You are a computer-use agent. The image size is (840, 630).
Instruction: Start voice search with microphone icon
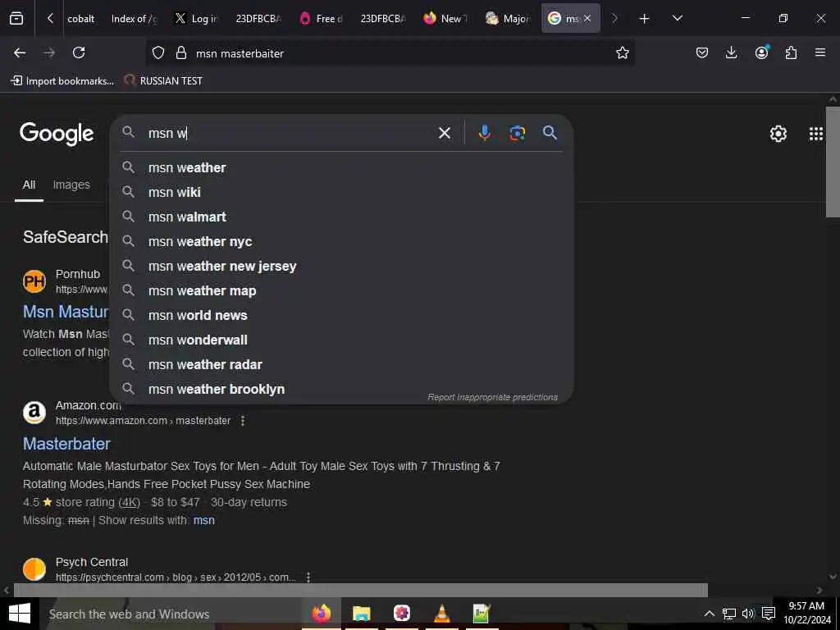point(484,133)
